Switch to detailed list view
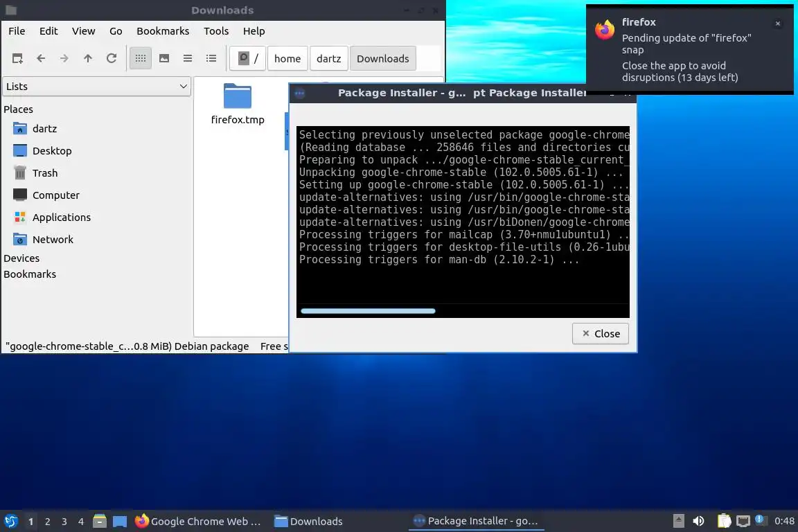The height and width of the screenshot is (532, 798). (211, 59)
